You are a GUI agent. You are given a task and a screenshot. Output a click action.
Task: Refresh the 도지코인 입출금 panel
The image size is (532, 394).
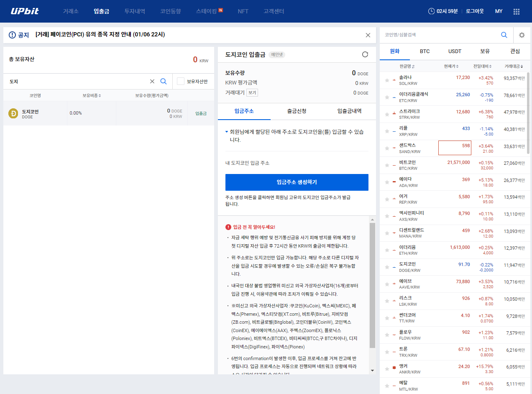point(365,54)
